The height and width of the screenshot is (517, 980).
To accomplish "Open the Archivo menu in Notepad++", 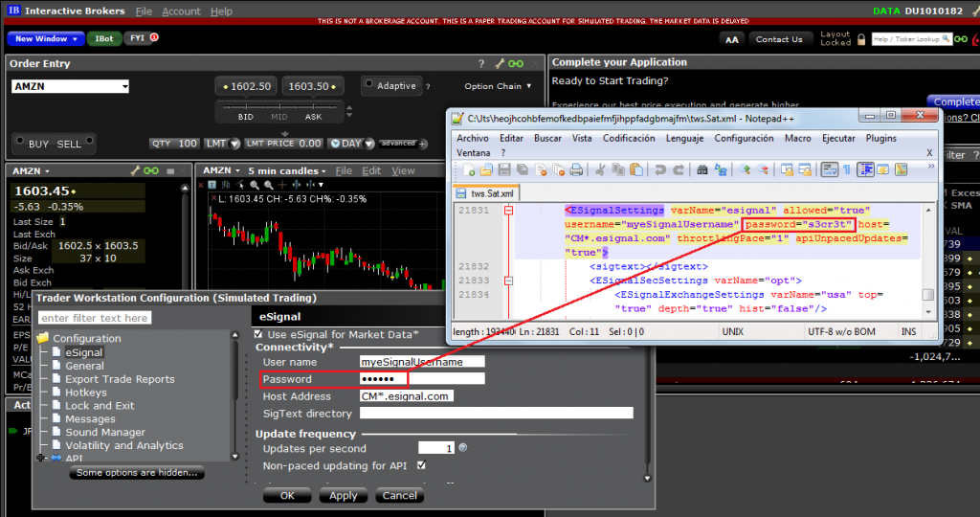I will tap(473, 138).
